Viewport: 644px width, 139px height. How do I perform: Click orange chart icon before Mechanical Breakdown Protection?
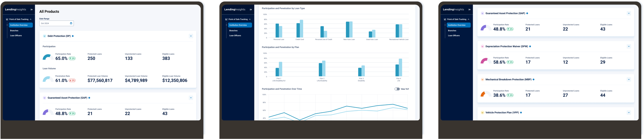pyautogui.click(x=483, y=80)
